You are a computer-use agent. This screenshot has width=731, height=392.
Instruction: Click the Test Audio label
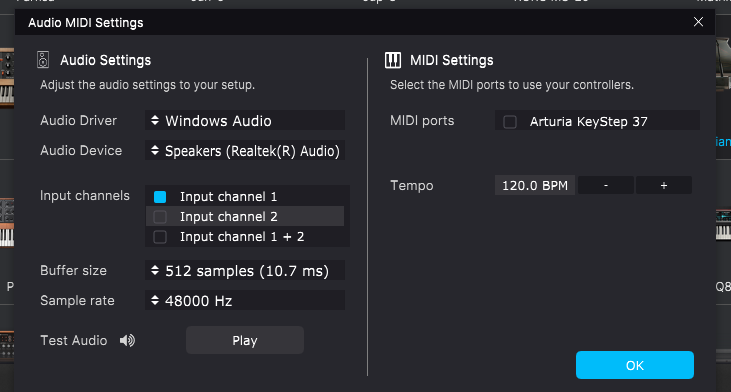point(74,340)
